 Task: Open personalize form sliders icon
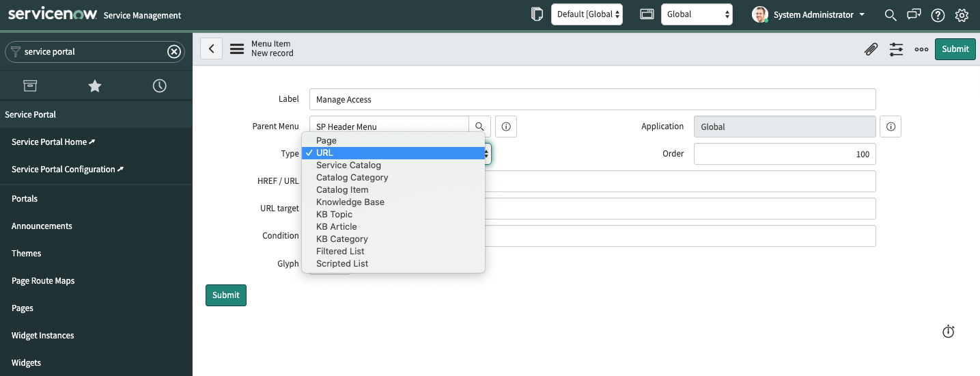pyautogui.click(x=896, y=49)
